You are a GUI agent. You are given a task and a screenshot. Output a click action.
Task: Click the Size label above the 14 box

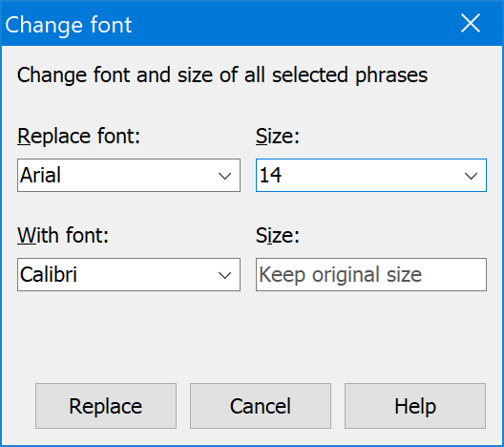pyautogui.click(x=278, y=137)
